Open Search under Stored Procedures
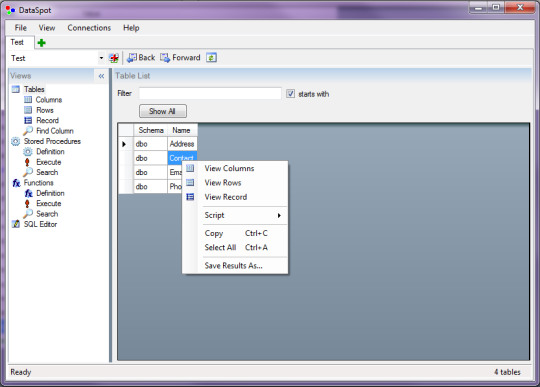540x387 pixels. (x=47, y=172)
